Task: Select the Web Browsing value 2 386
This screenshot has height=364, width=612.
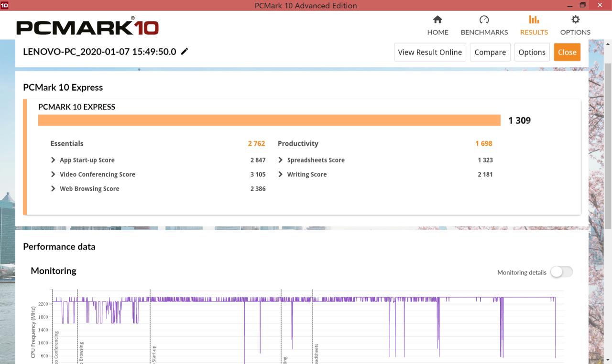Action: pos(258,189)
